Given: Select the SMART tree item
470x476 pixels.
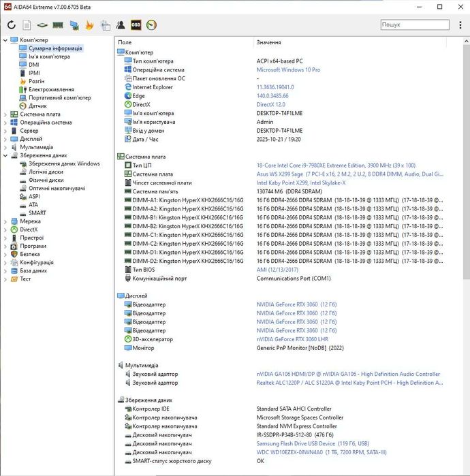Looking at the screenshot, I should pos(37,212).
